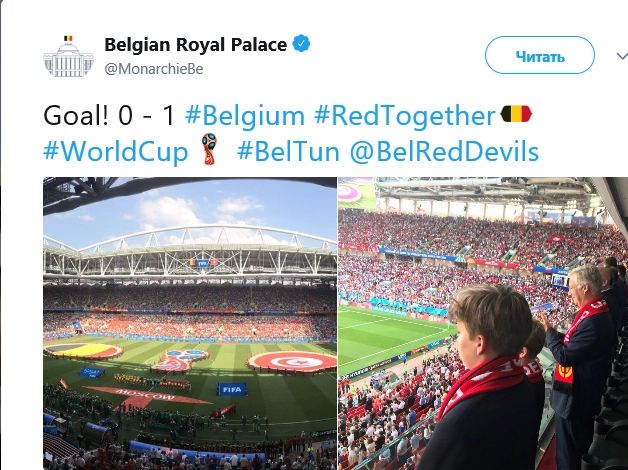This screenshot has width=628, height=470.
Task: Click the Belgian flag emoji in the tweet
Action: pyautogui.click(x=516, y=116)
